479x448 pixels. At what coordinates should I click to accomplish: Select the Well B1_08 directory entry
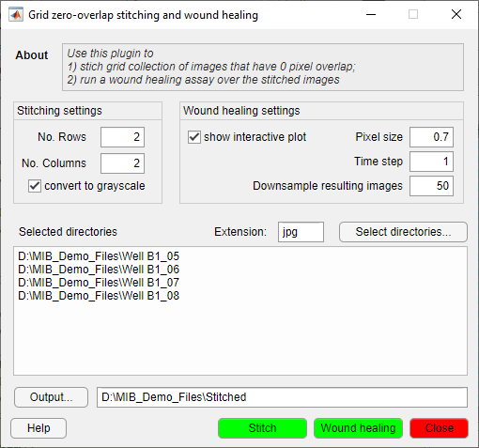99,296
